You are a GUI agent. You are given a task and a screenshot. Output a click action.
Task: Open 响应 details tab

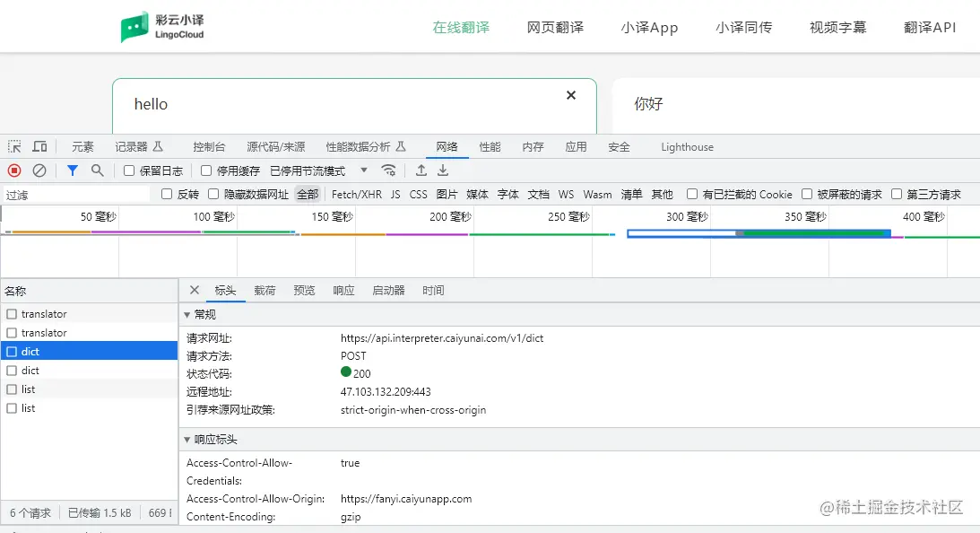343,290
